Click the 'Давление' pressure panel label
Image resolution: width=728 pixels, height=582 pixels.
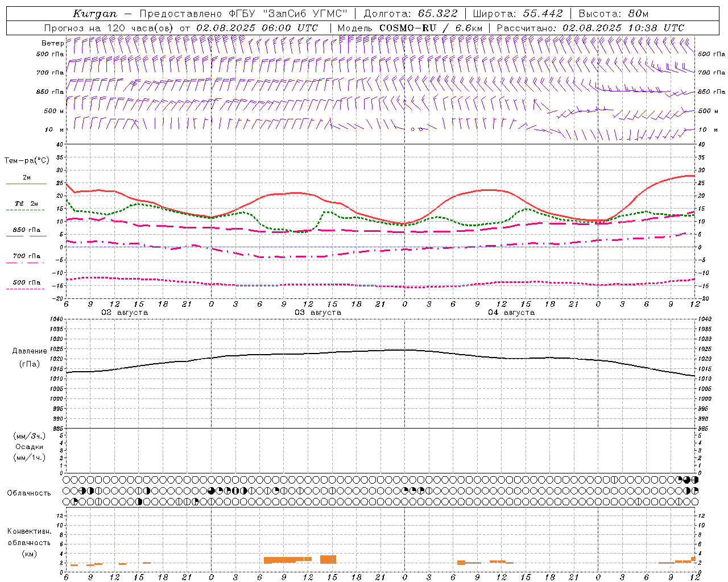tap(30, 352)
